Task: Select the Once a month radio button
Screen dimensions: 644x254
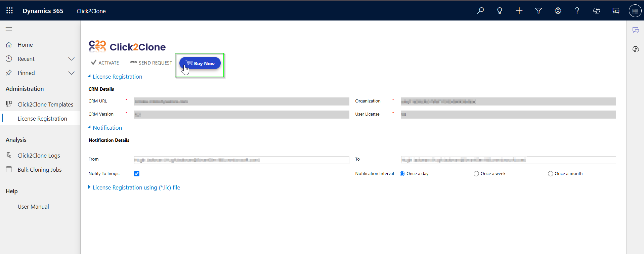Action: pos(550,174)
